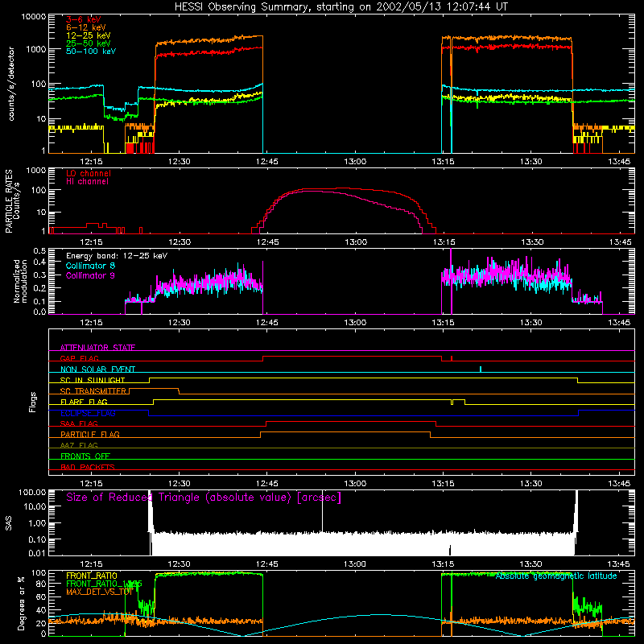644x644 pixels.
Task: Click the 12:30 tick under the flags panel
Action: [179, 484]
